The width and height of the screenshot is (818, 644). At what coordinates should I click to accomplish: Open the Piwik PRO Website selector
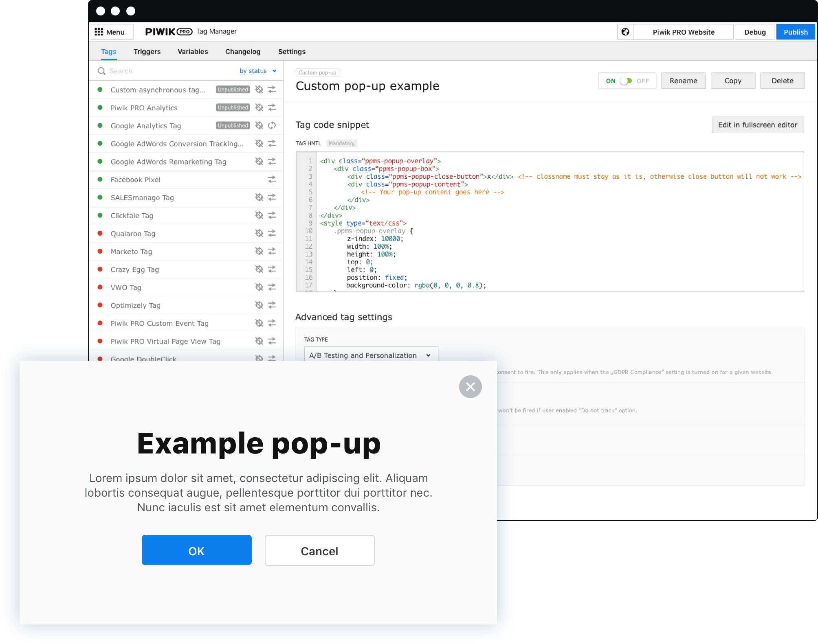(683, 32)
